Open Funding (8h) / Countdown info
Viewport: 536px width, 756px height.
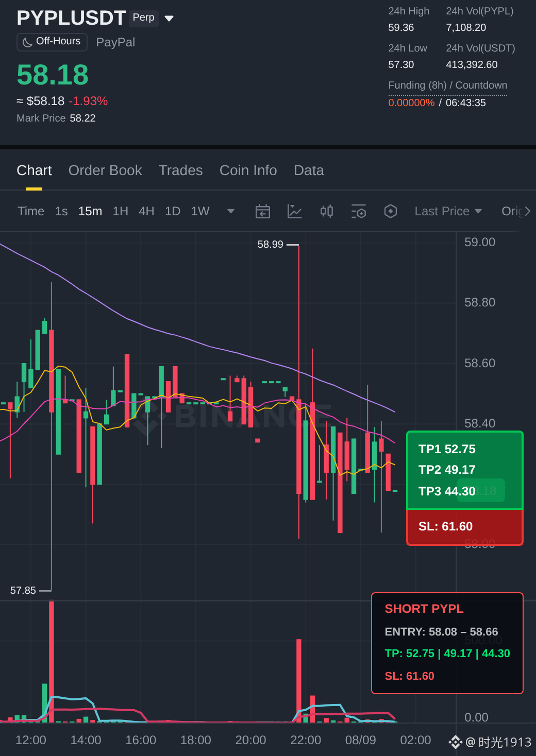tap(448, 85)
